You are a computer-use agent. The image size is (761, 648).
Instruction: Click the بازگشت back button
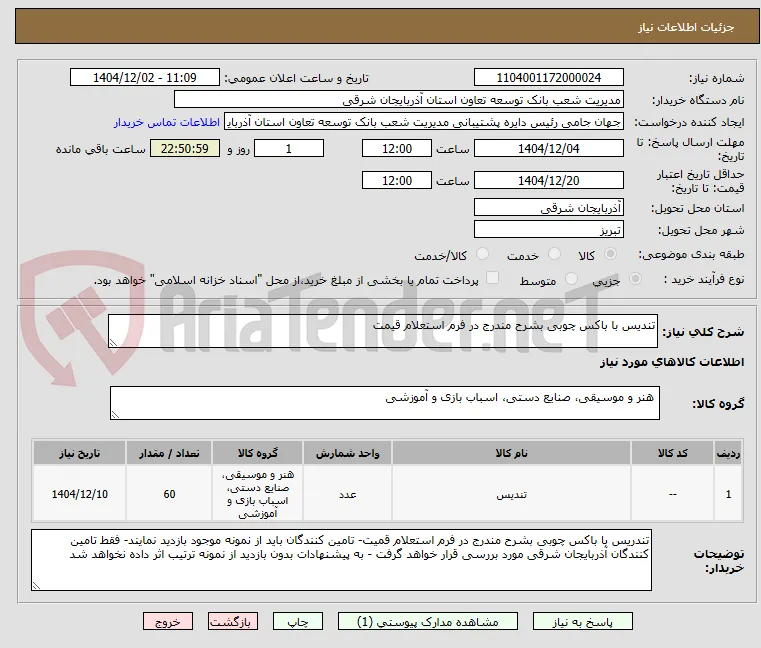(233, 621)
